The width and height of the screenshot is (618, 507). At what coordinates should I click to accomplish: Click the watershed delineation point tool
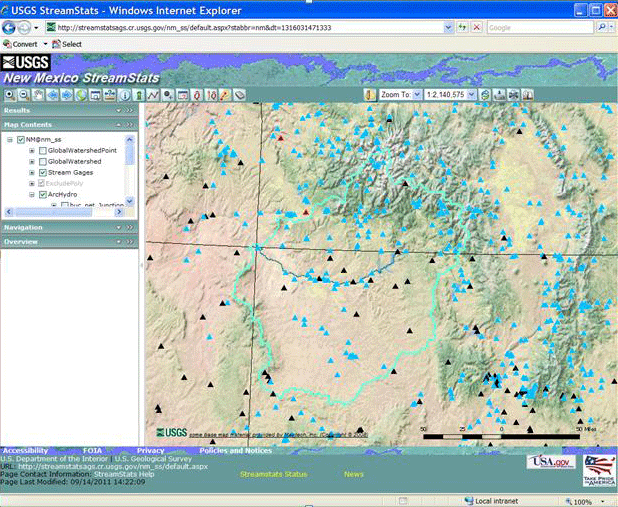click(x=168, y=95)
